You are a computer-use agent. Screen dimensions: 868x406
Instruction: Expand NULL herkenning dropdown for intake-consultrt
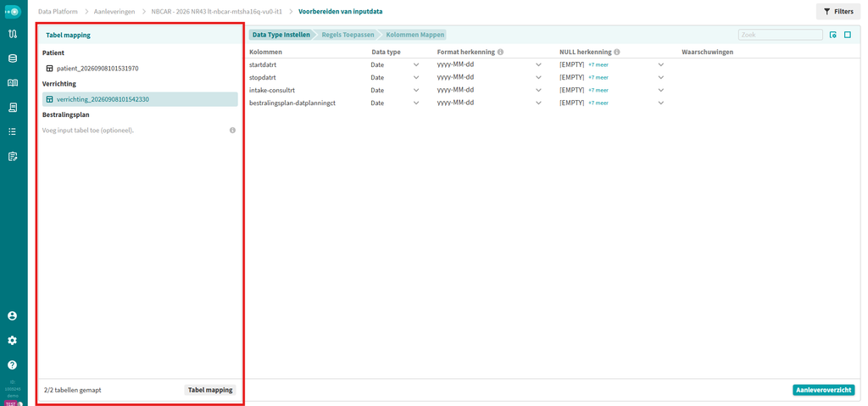pyautogui.click(x=660, y=90)
